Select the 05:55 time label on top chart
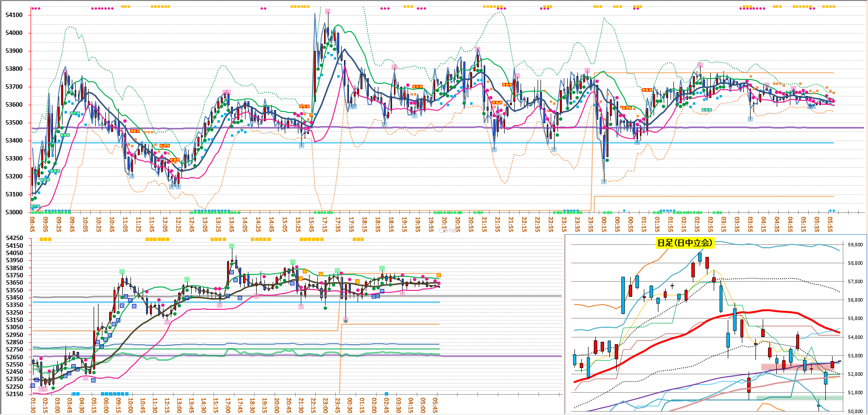 click(830, 224)
